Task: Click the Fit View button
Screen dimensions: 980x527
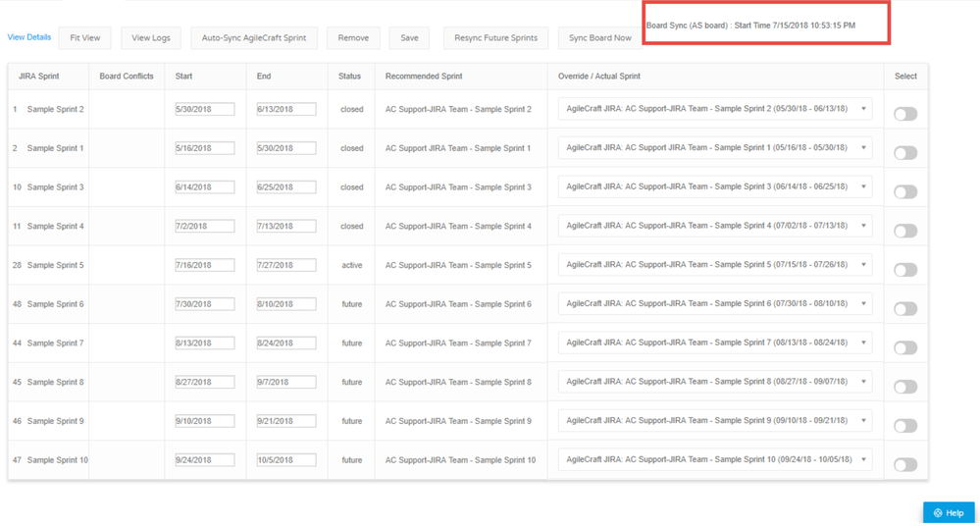Action: pos(85,37)
